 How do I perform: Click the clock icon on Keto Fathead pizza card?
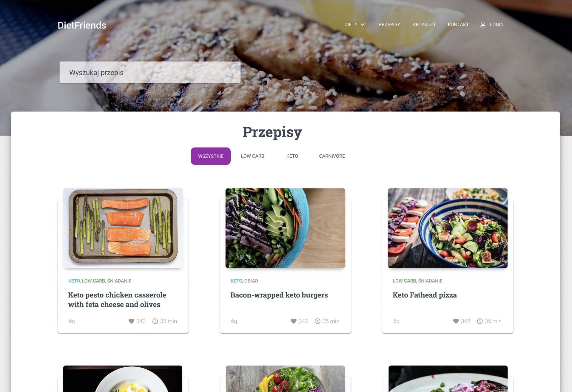(480, 321)
